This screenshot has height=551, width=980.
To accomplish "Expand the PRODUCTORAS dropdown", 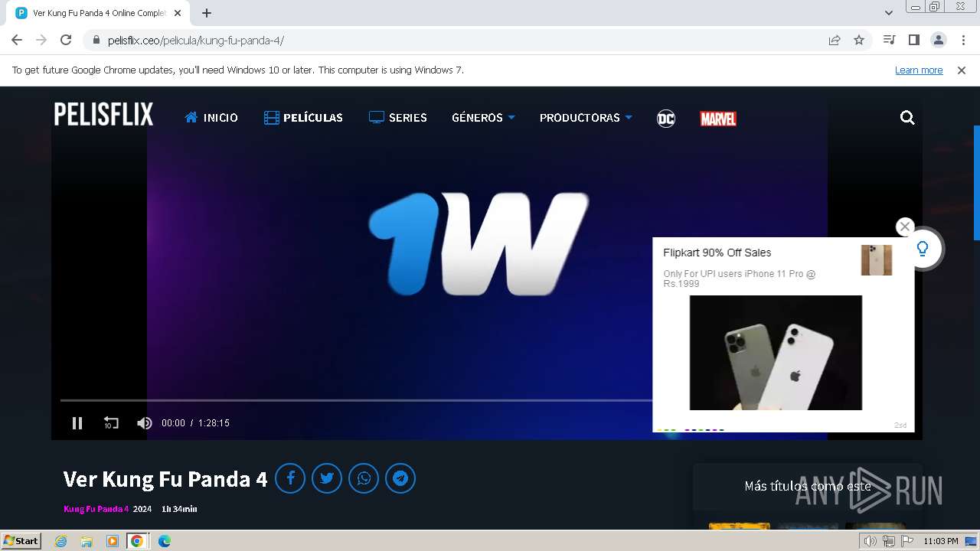I will click(586, 118).
